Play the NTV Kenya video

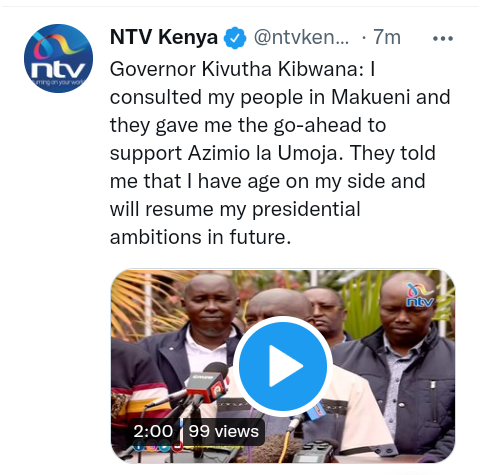coord(283,366)
